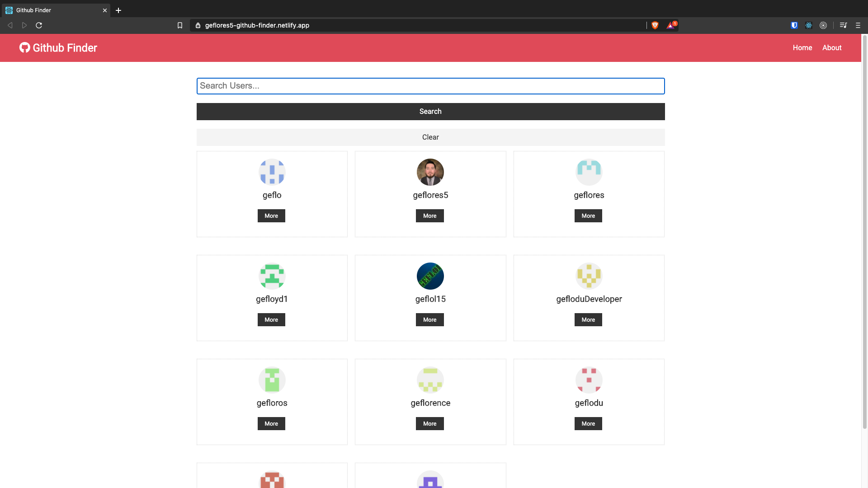Open More for user gefloyd1
868x488 pixels.
pos(271,319)
